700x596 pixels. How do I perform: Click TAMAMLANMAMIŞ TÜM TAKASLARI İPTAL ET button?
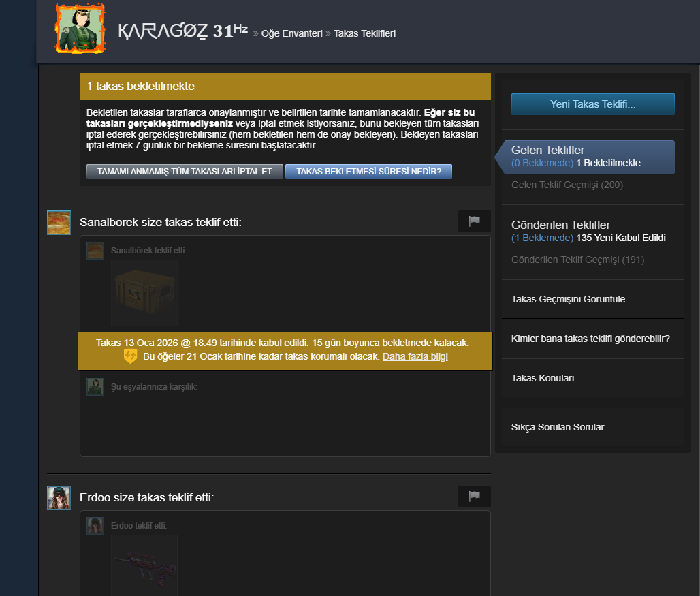tap(185, 172)
